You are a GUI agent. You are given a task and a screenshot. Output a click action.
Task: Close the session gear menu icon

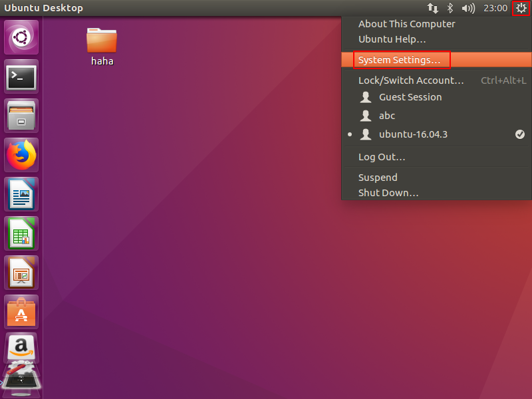click(521, 8)
